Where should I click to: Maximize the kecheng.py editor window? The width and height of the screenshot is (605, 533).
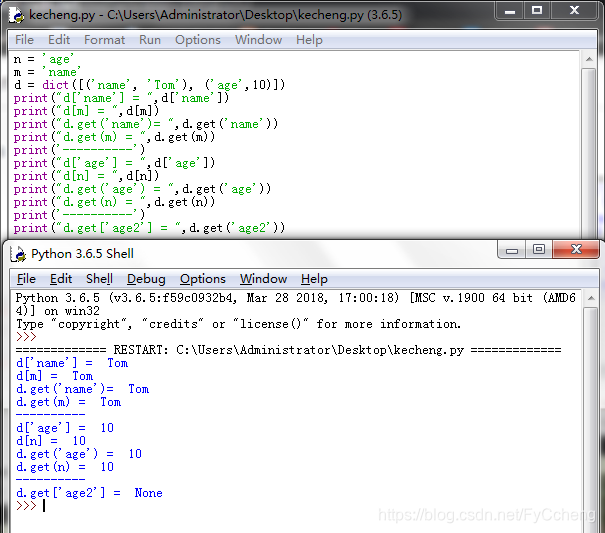pyautogui.click(x=537, y=11)
